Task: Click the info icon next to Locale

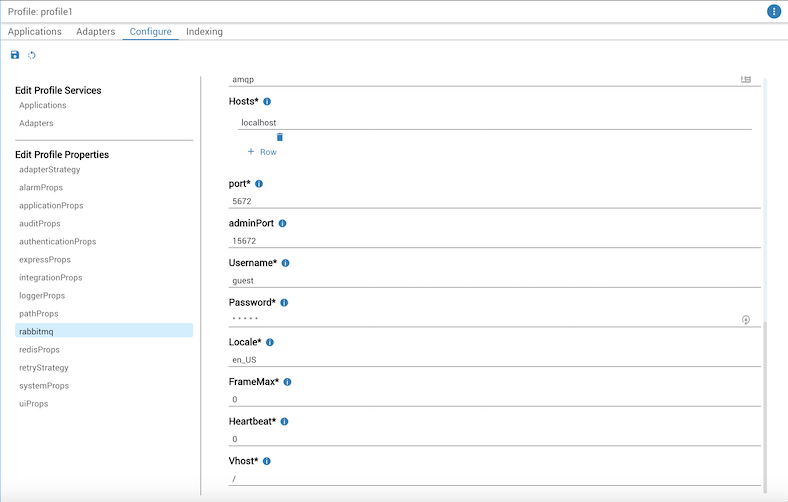Action: tap(270, 343)
